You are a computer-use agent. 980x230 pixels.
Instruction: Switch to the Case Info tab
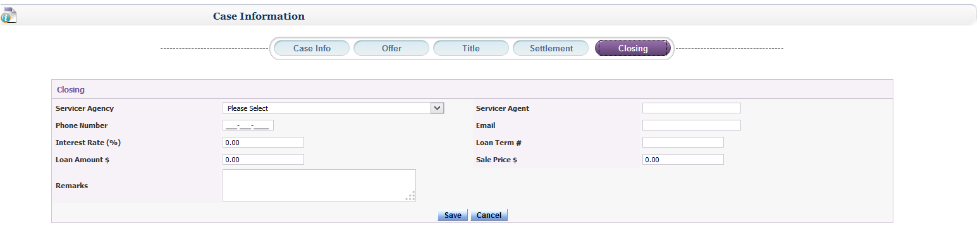312,48
